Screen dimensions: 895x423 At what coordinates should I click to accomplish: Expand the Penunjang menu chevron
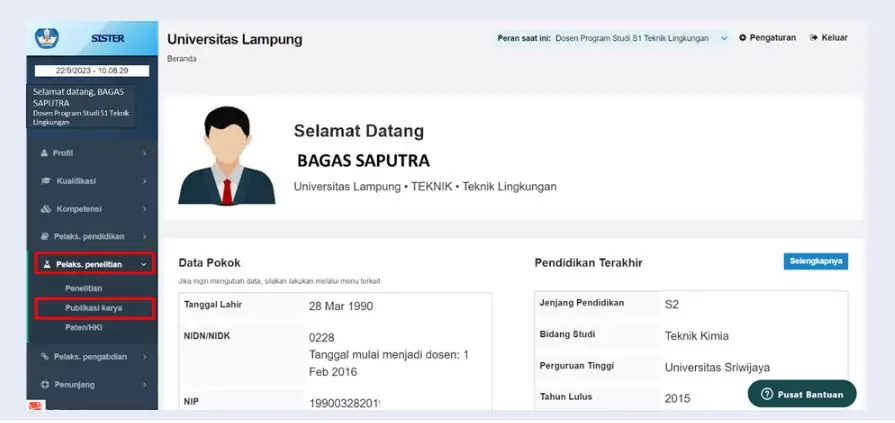(144, 385)
